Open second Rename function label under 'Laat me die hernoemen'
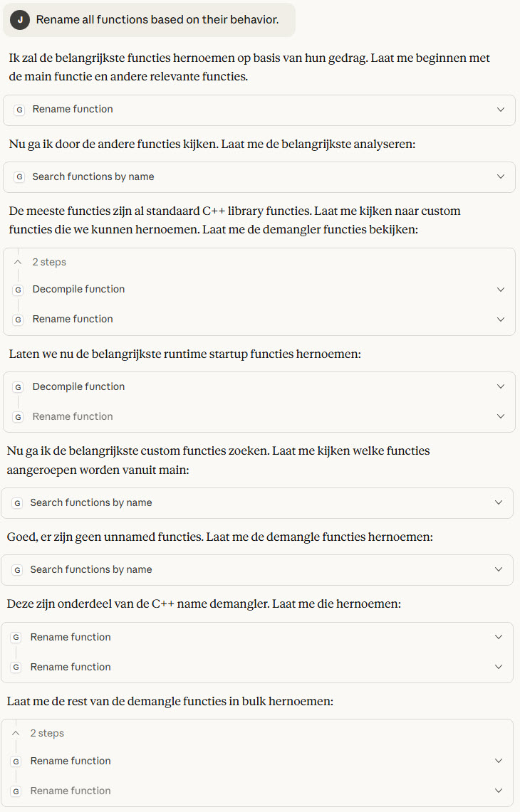 click(x=71, y=668)
